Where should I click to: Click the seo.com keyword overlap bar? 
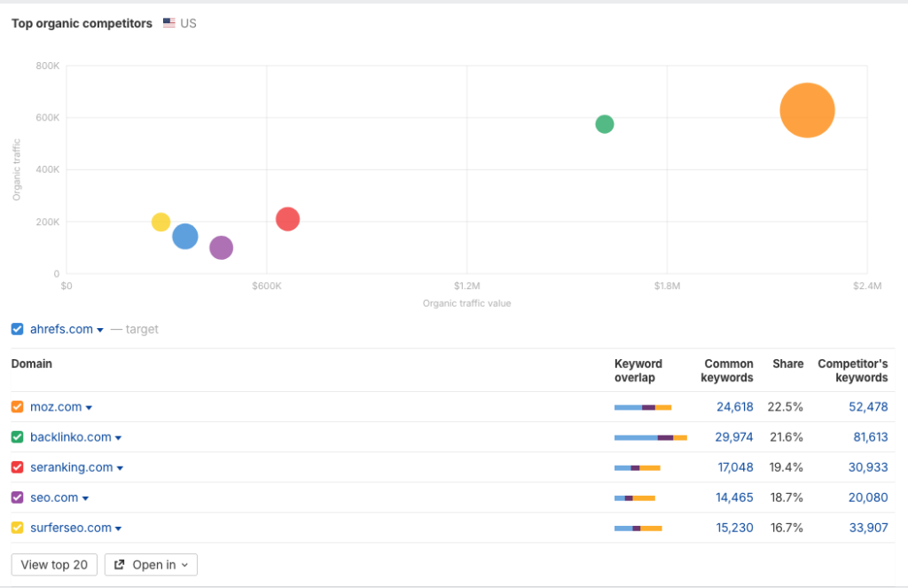[x=635, y=498]
